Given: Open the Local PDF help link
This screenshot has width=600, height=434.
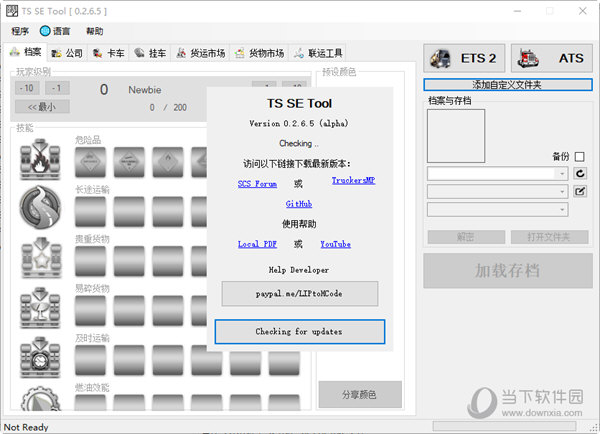Looking at the screenshot, I should point(257,244).
